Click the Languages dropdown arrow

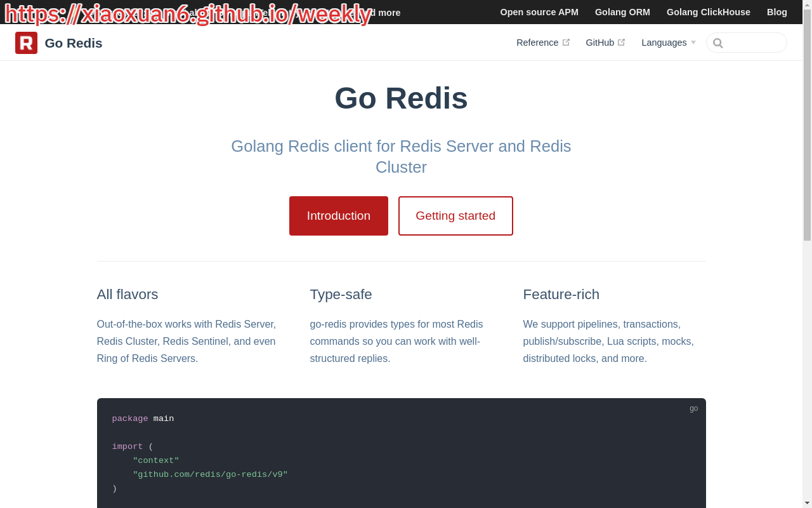[693, 43]
